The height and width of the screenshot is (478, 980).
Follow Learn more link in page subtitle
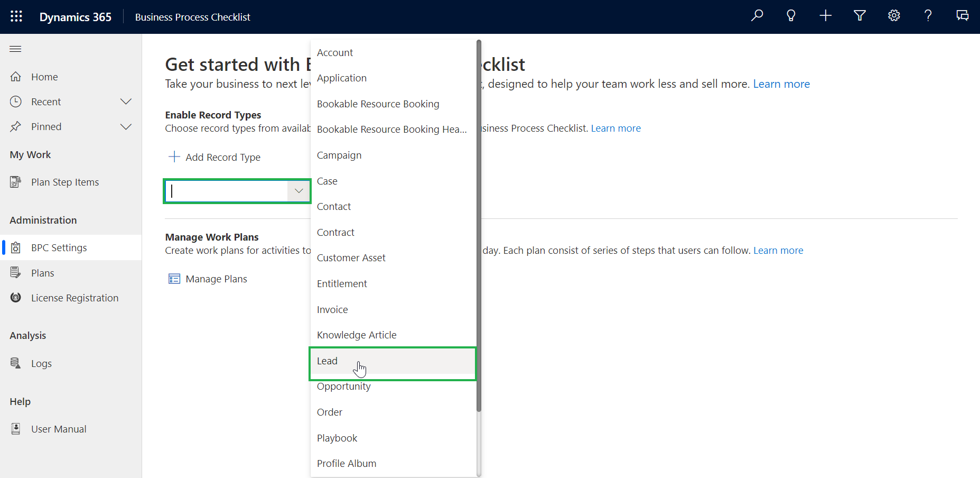pos(781,84)
